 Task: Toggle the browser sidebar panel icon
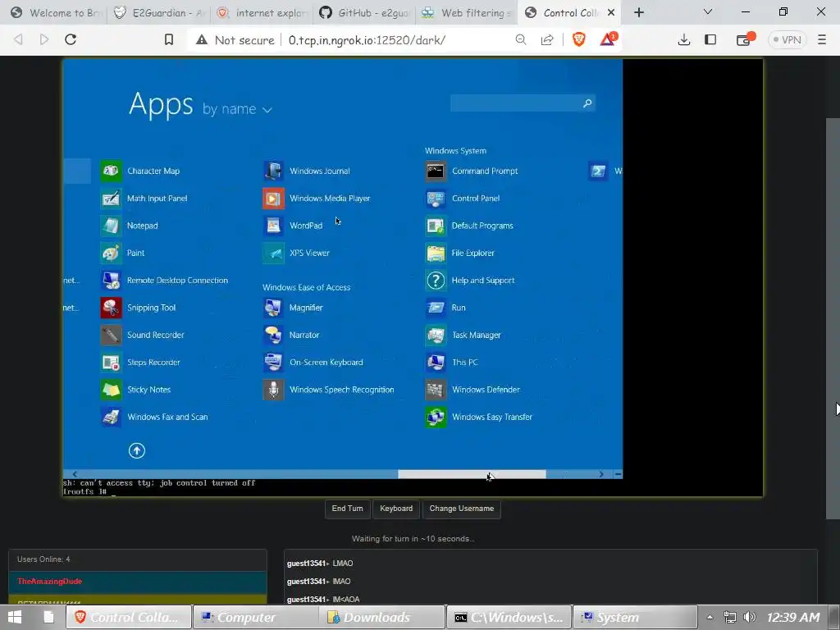tap(710, 39)
